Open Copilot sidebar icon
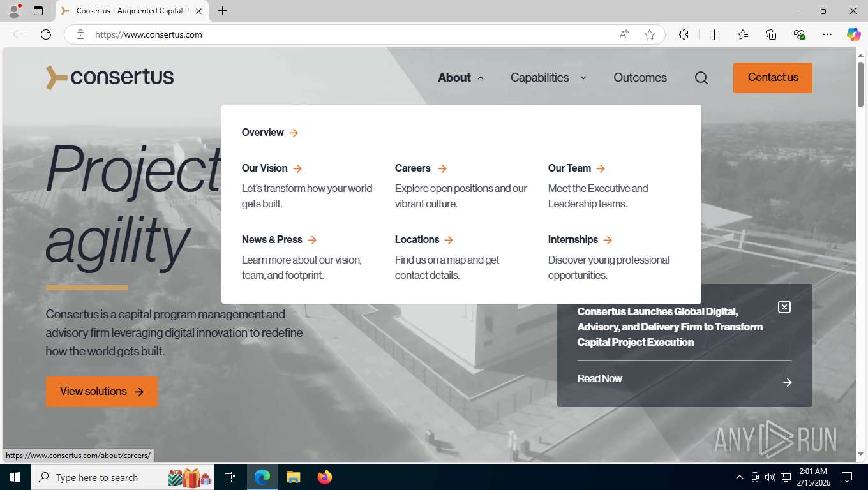This screenshot has height=490, width=868. pyautogui.click(x=854, y=34)
